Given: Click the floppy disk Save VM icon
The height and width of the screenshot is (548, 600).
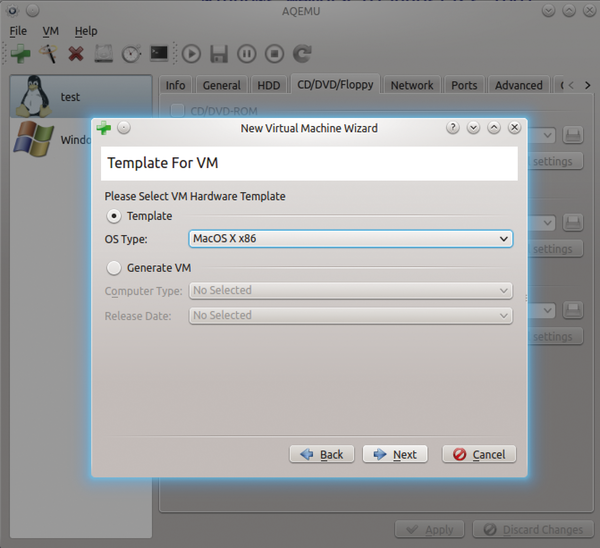Looking at the screenshot, I should pos(219,53).
